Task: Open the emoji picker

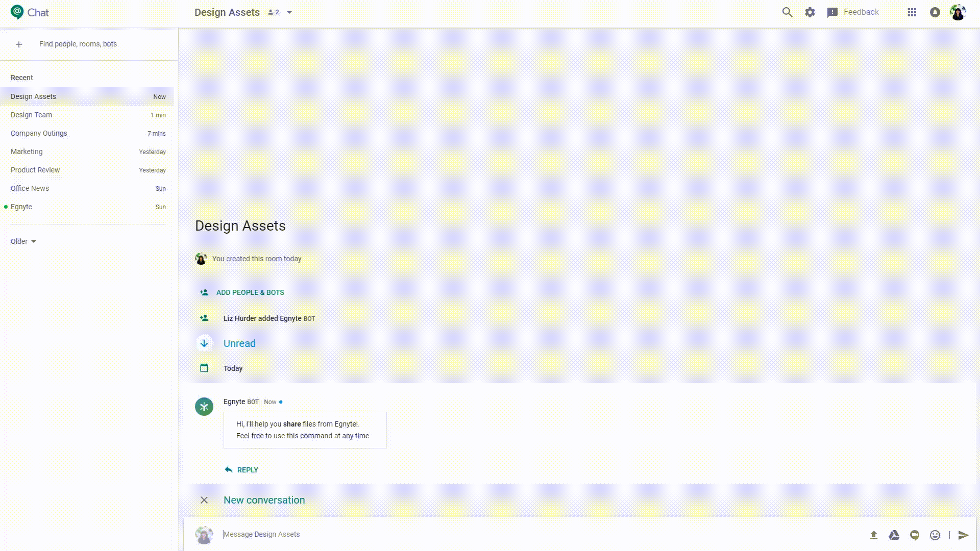Action: [x=935, y=535]
